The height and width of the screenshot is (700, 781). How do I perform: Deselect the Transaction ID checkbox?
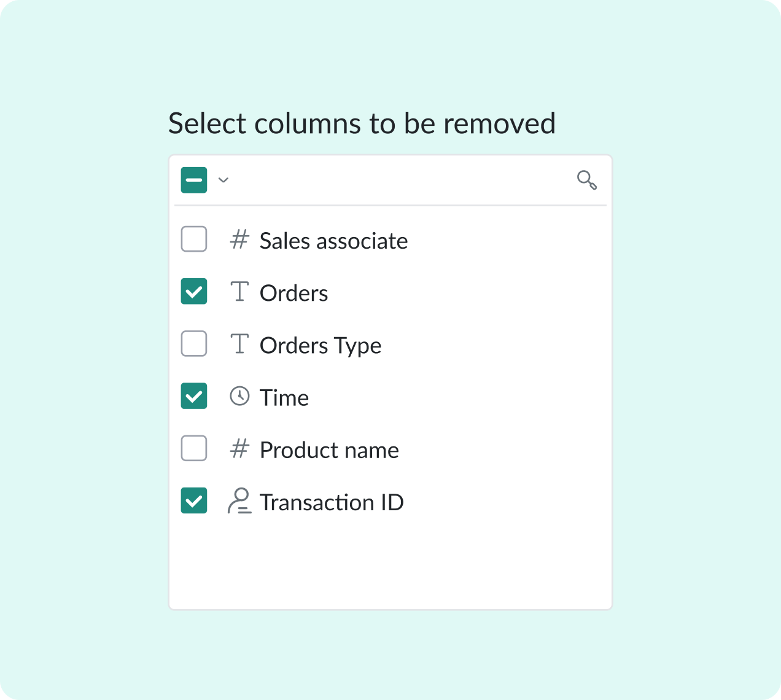(194, 500)
